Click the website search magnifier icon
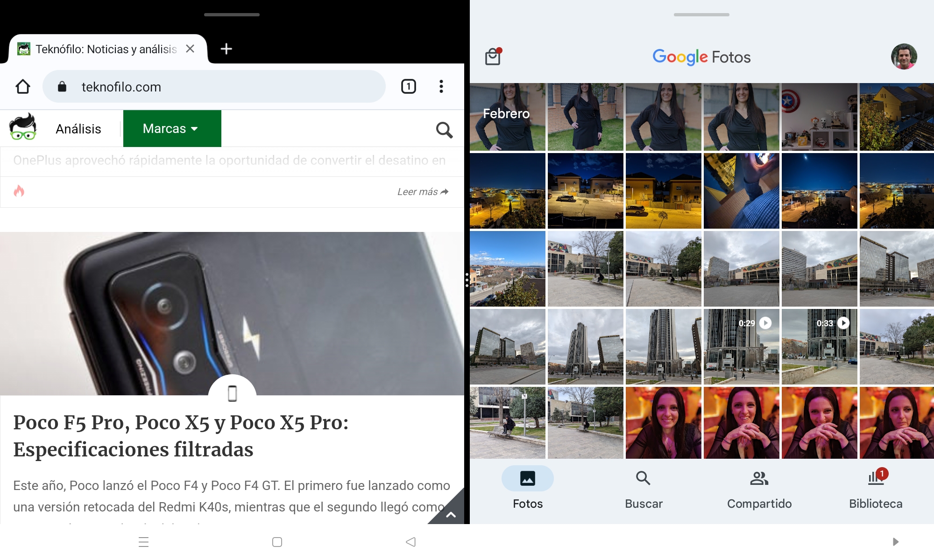Viewport: 934px width, 560px height. [444, 130]
